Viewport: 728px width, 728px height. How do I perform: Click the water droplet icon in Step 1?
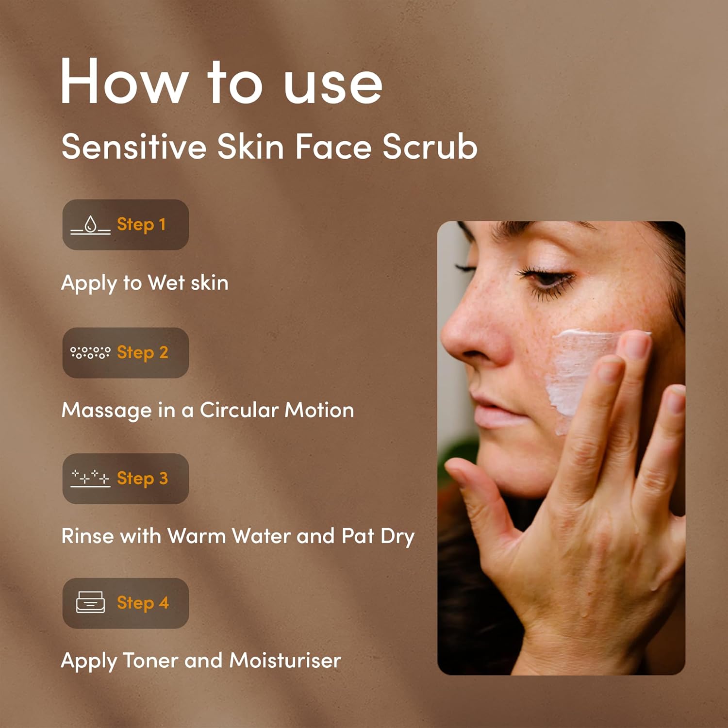(90, 225)
